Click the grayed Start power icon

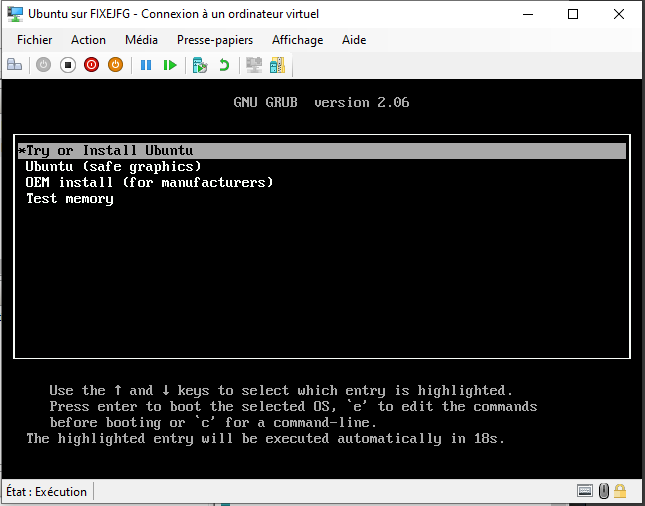coord(43,65)
